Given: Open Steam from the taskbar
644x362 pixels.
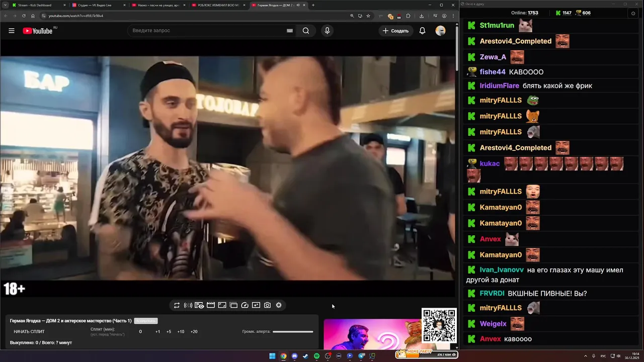Looking at the screenshot, I should click(x=305, y=356).
